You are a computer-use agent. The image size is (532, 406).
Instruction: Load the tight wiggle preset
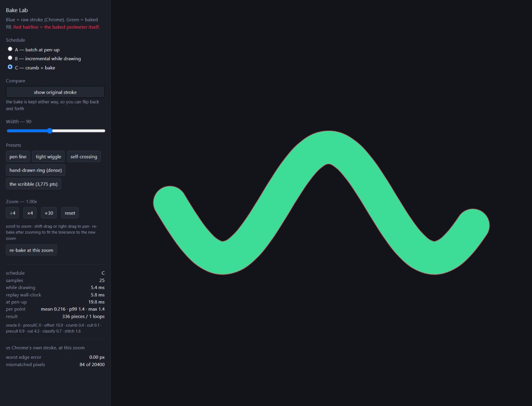pos(48,156)
